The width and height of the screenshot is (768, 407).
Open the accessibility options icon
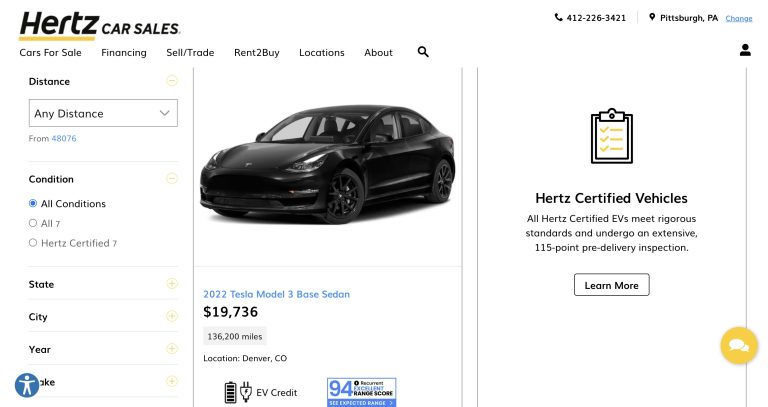(27, 385)
